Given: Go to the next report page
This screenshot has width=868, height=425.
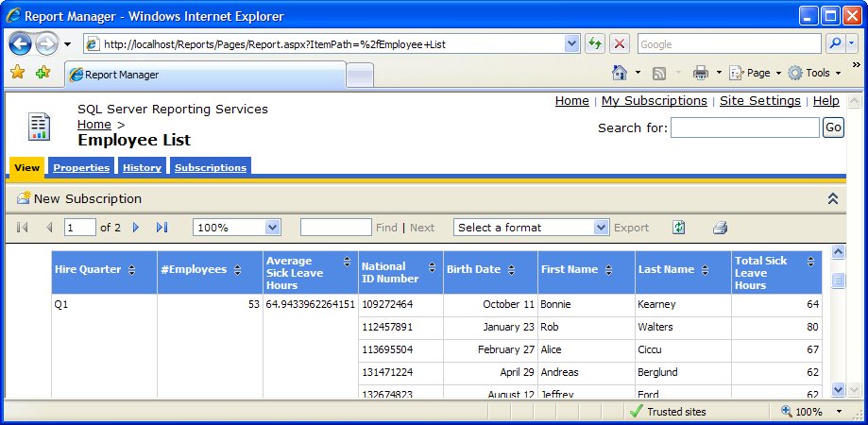Looking at the screenshot, I should click(x=136, y=228).
